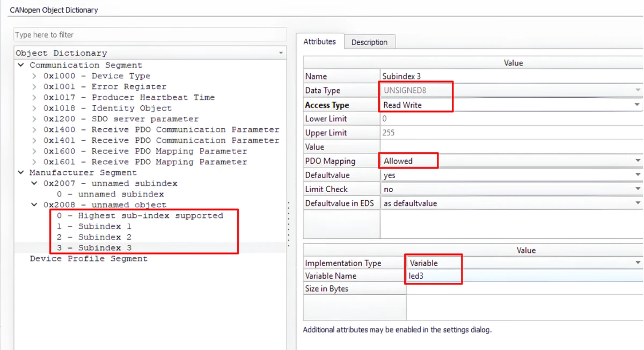The image size is (644, 350).
Task: Select 0x1200 - SDO server parameter
Action: (x=121, y=119)
